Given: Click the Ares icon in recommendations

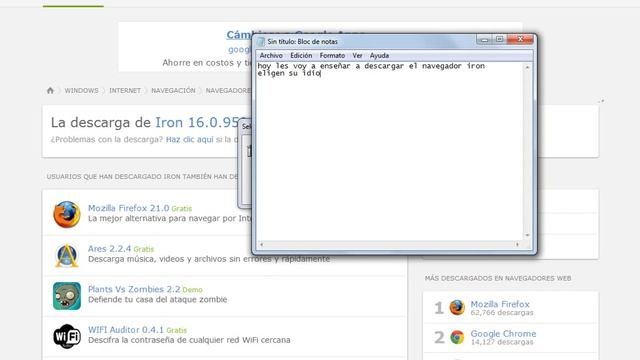Looking at the screenshot, I should point(67,255).
